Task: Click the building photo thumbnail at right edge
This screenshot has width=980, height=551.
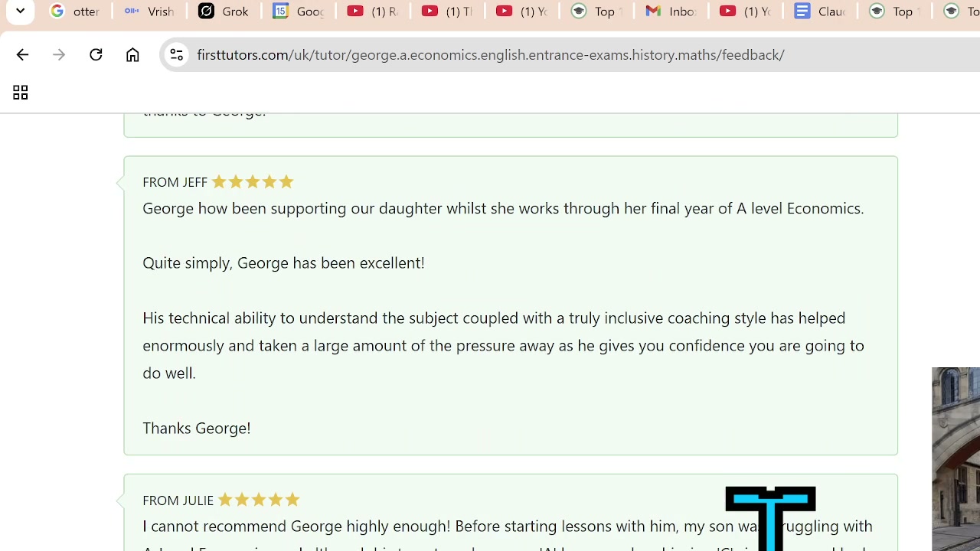Action: (x=955, y=459)
